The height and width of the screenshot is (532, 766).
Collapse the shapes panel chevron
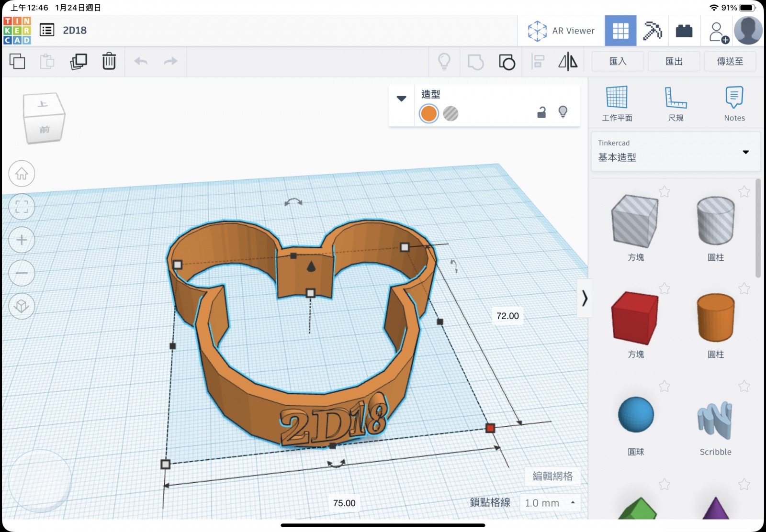click(584, 299)
